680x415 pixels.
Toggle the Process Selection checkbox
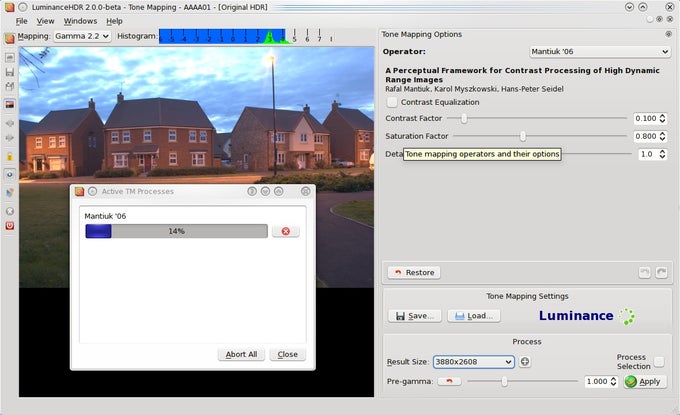(659, 361)
